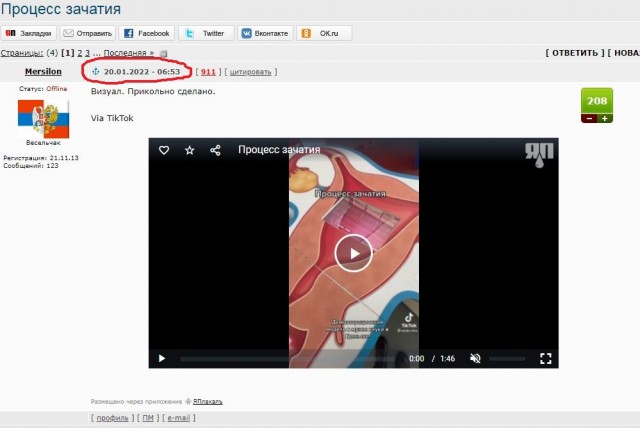
Task: Click the video progress seek bar
Action: pyautogui.click(x=288, y=359)
